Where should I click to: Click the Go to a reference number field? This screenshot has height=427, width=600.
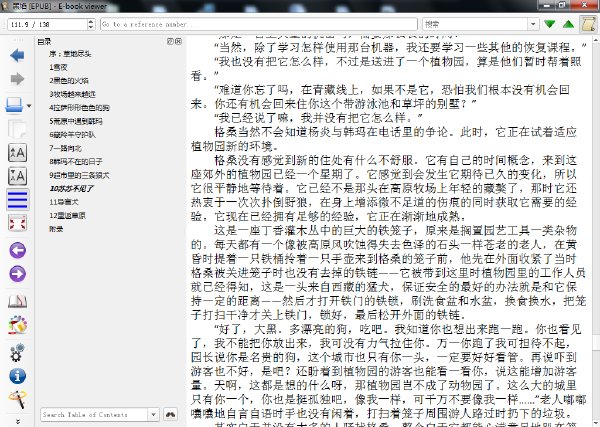point(259,24)
